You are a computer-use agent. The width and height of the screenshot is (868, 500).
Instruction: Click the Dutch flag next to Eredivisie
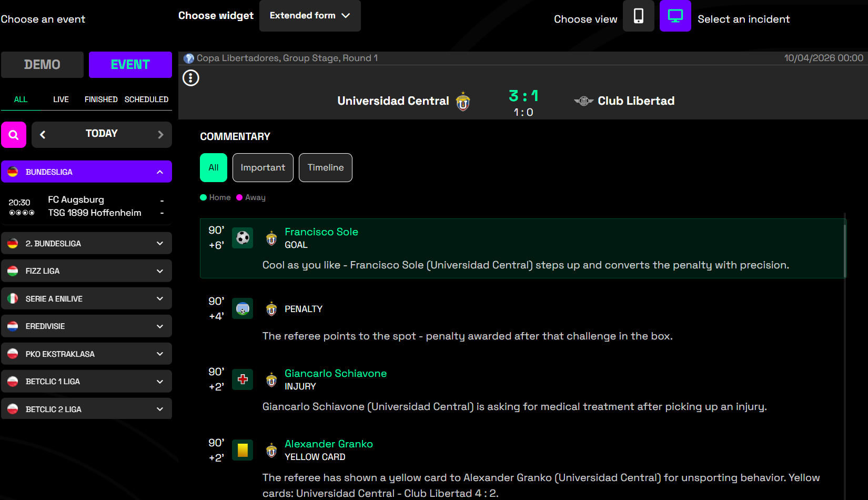tap(13, 326)
